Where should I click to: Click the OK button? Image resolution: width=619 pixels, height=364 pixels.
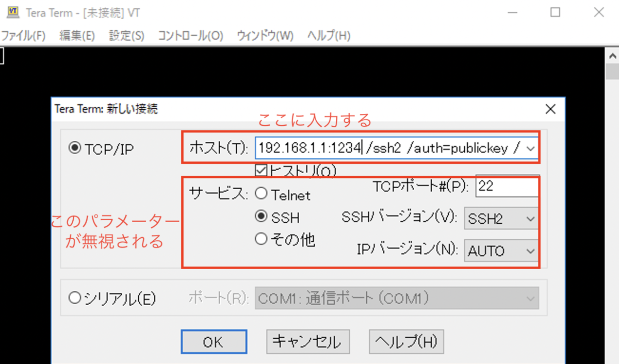point(214,342)
